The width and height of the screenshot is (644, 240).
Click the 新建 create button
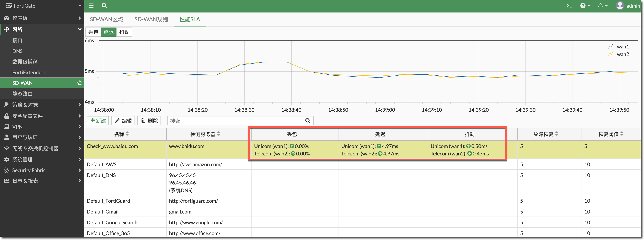pos(98,121)
